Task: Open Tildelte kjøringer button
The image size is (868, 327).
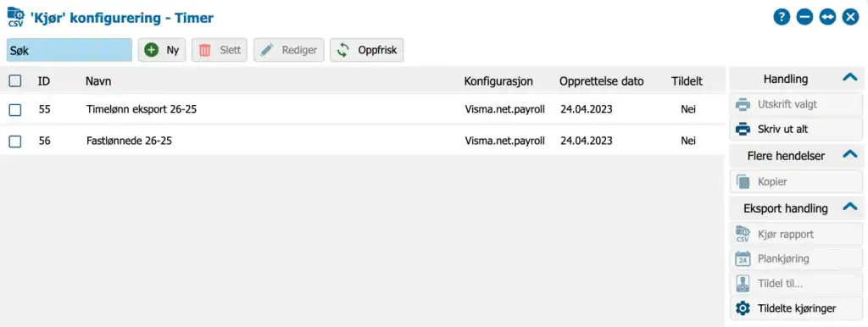Action: point(796,308)
